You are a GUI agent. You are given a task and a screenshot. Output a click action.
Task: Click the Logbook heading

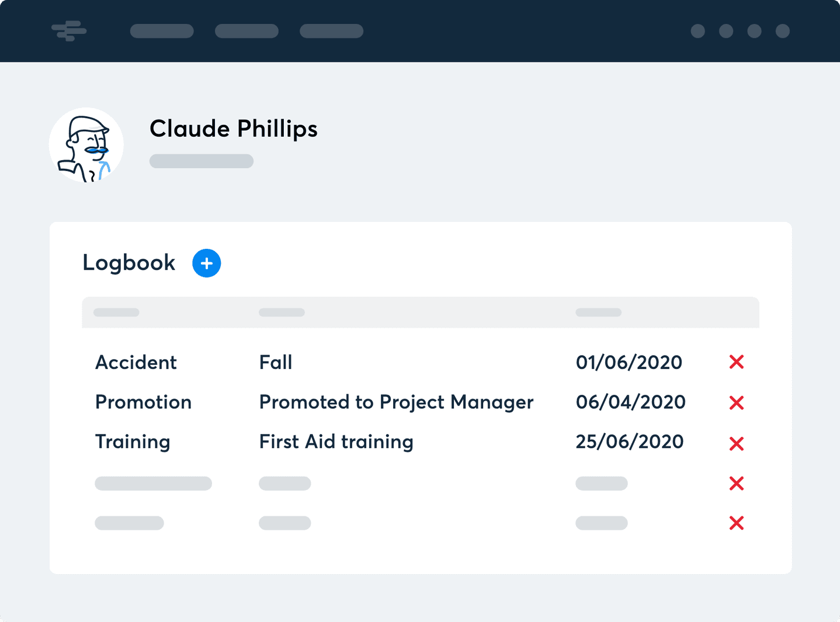pyautogui.click(x=129, y=263)
